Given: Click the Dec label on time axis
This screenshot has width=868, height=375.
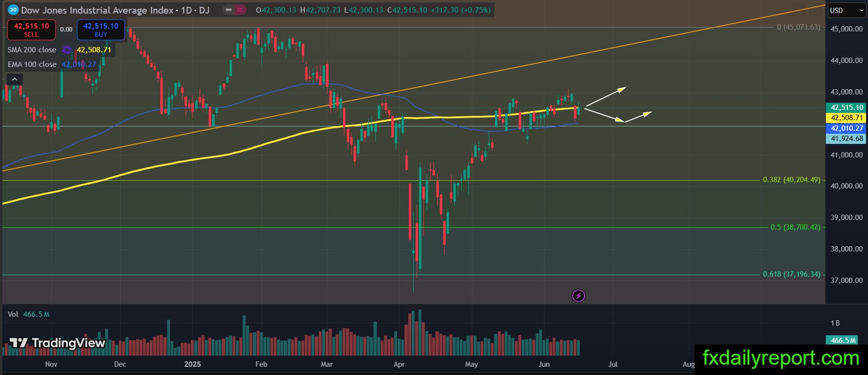Looking at the screenshot, I should pos(120,364).
